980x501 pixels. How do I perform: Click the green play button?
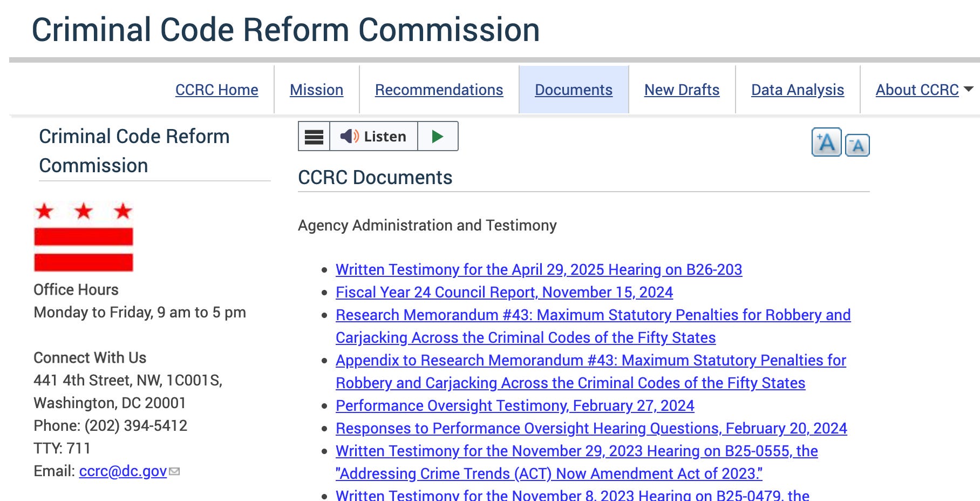tap(438, 136)
